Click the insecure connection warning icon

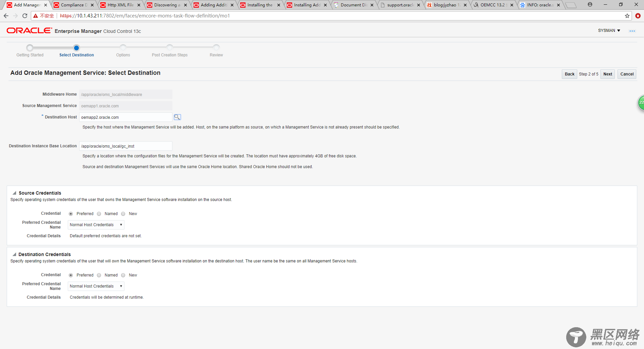(36, 16)
